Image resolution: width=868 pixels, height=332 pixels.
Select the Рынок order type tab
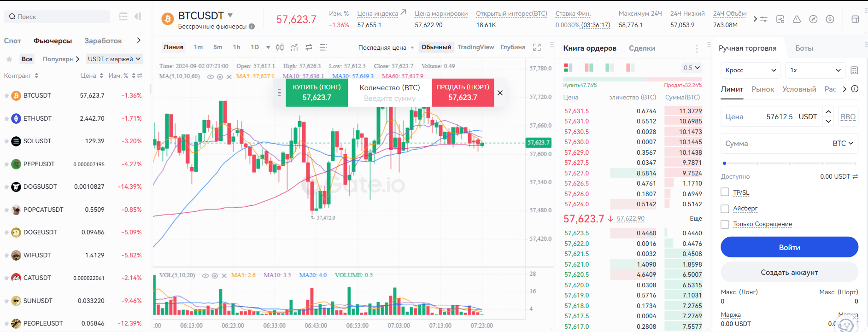(x=762, y=89)
